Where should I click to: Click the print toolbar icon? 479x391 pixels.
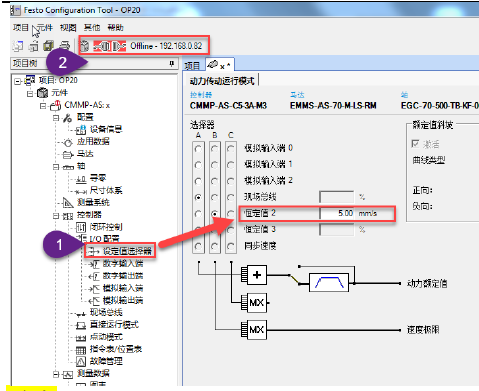[x=65, y=46]
